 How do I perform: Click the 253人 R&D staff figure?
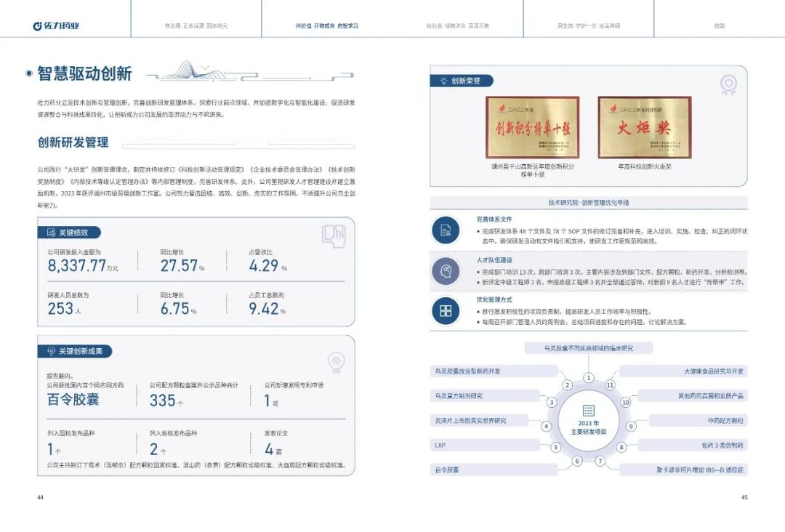(x=64, y=308)
